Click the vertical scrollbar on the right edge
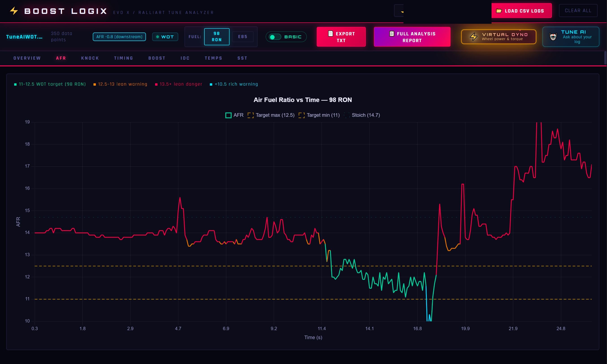Image resolution: width=607 pixels, height=364 pixels. coord(605,58)
